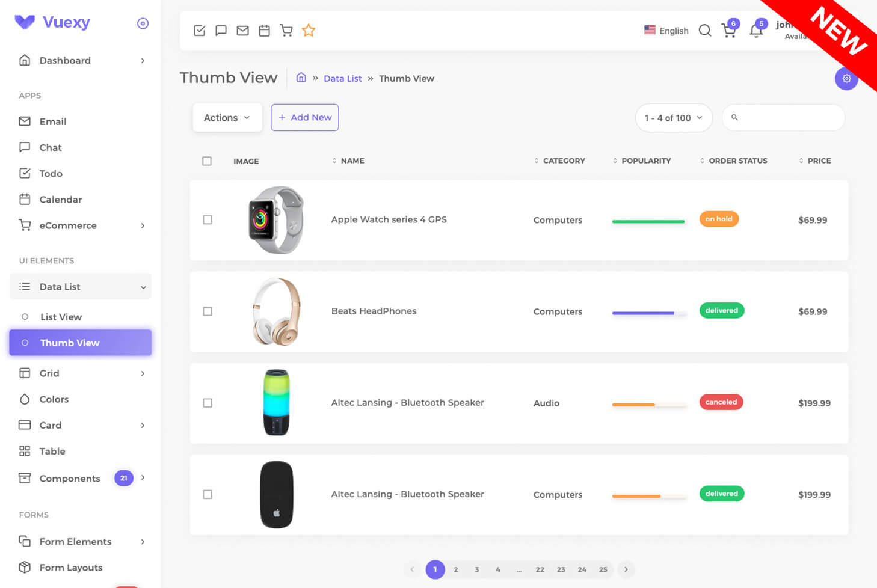
Task: Sort table by Order Status column
Action: 734,161
